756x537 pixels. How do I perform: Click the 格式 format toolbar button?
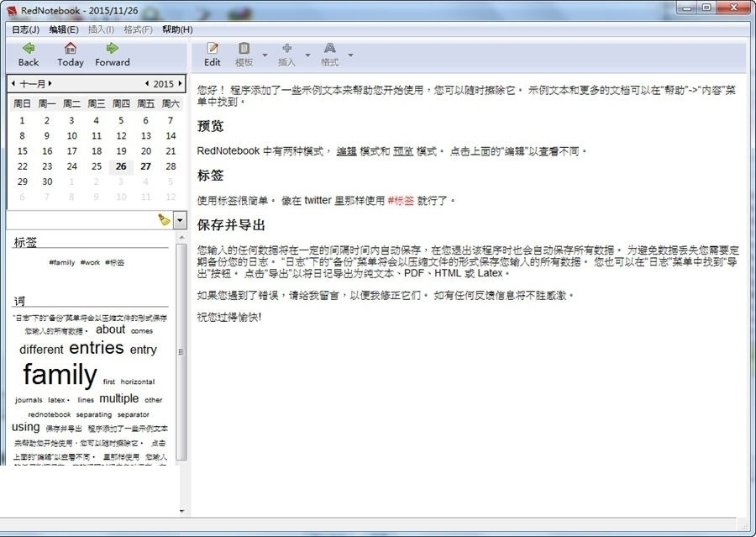[330, 55]
